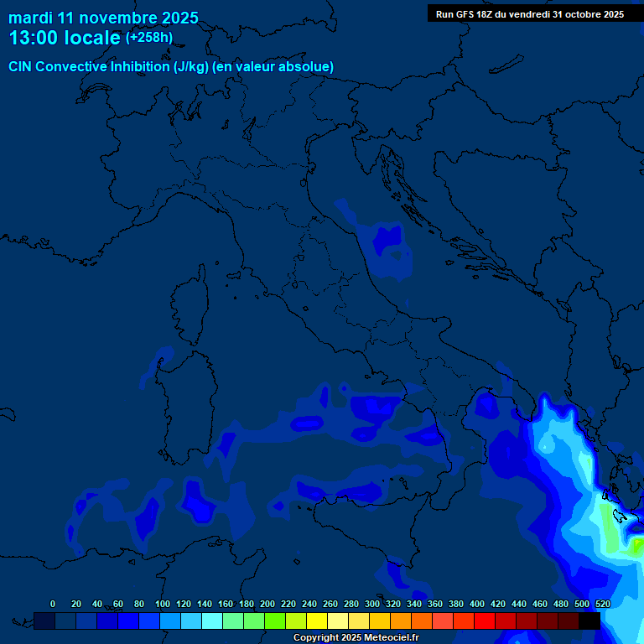Select the darkest navy swatch under 0
This screenshot has width=644, height=644.
(44, 621)
